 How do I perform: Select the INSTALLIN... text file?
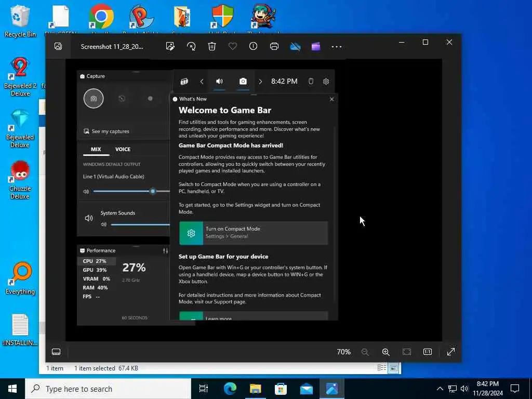[x=20, y=330]
